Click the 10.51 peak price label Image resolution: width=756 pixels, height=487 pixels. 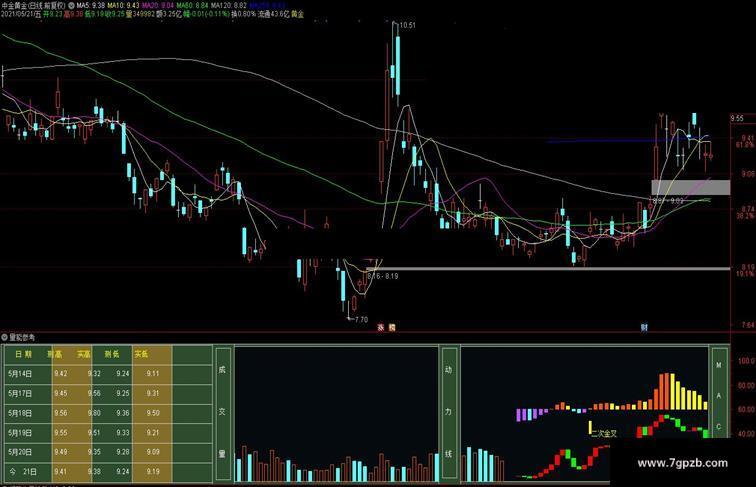coord(407,25)
